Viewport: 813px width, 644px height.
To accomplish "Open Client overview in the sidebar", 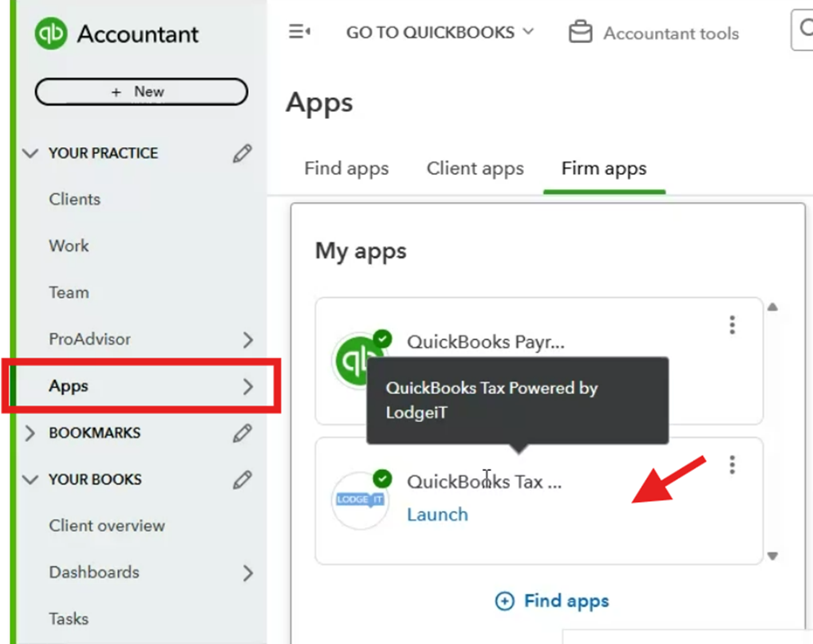I will point(107,526).
